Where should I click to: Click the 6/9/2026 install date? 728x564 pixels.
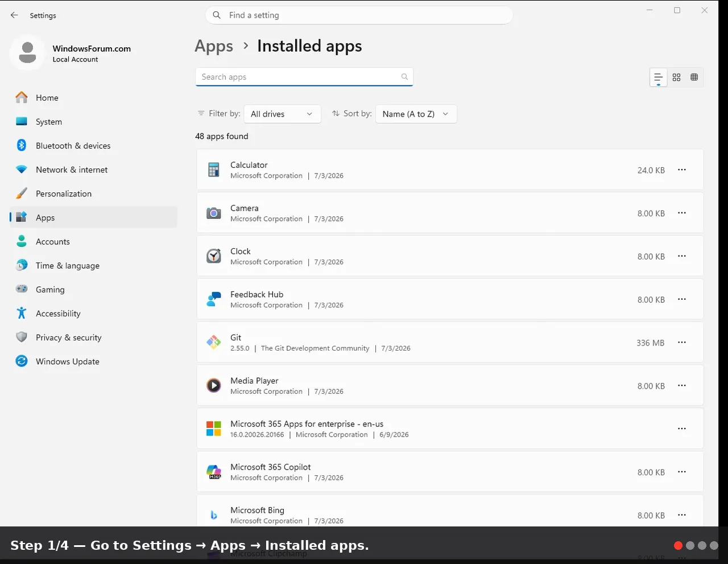pyautogui.click(x=394, y=435)
